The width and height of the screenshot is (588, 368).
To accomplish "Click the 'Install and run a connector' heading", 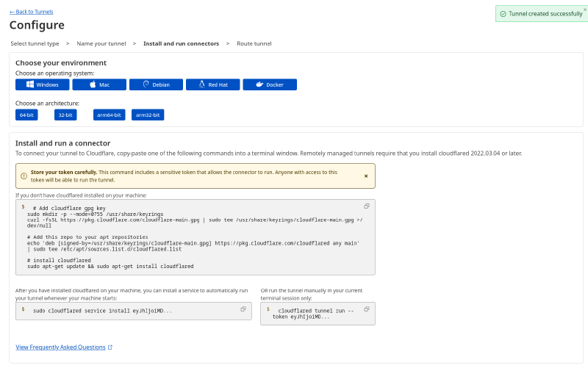I will point(62,143).
